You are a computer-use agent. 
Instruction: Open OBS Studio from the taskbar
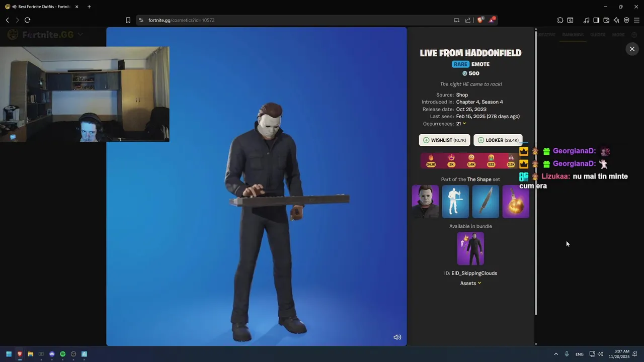(x=73, y=354)
